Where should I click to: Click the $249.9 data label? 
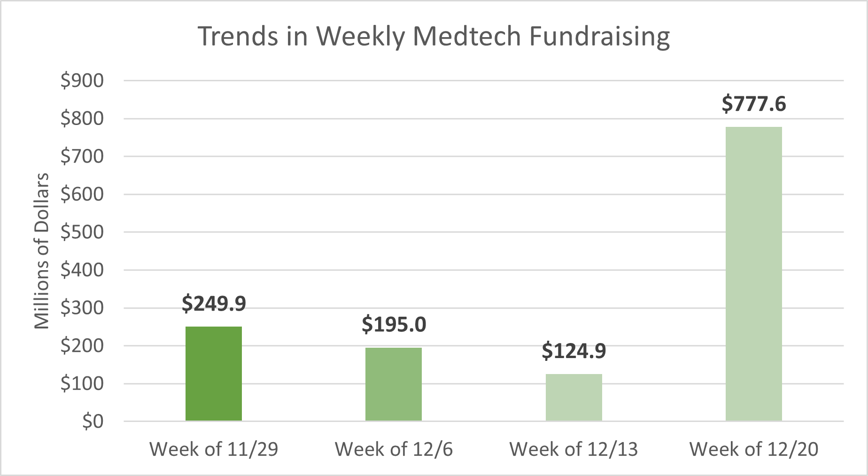(214, 304)
